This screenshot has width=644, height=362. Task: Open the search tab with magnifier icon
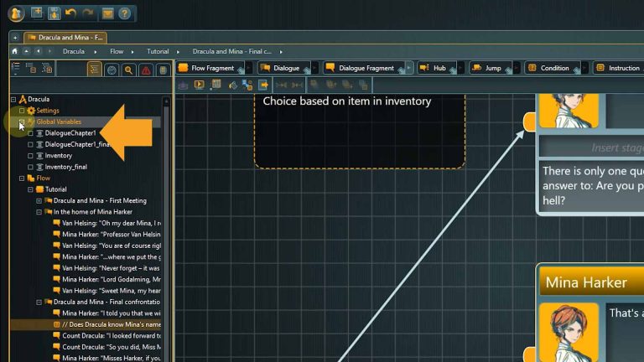128,70
